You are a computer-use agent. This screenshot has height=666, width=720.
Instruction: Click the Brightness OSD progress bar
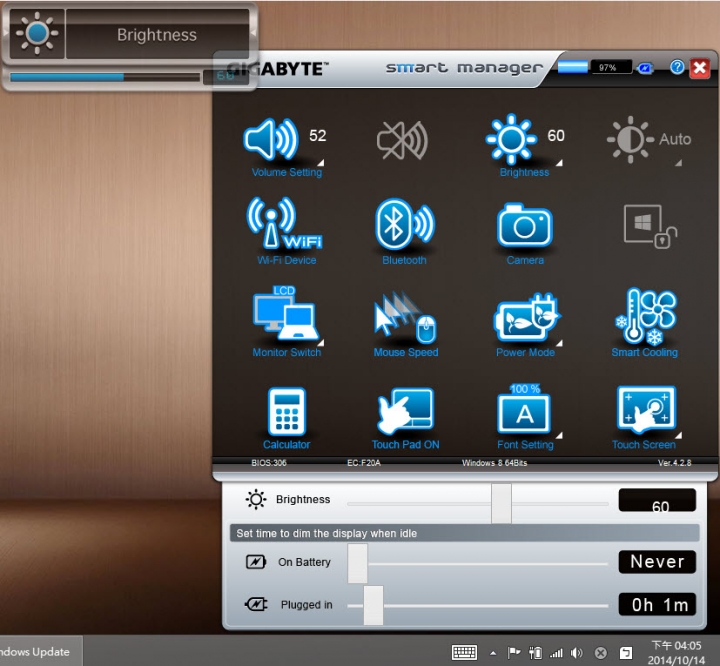tap(105, 77)
